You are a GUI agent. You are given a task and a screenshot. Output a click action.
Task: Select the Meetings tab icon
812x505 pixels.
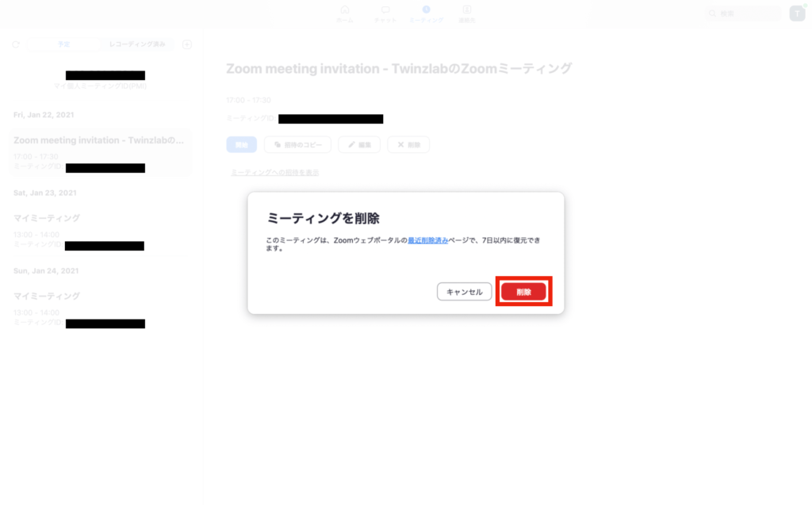tap(426, 13)
